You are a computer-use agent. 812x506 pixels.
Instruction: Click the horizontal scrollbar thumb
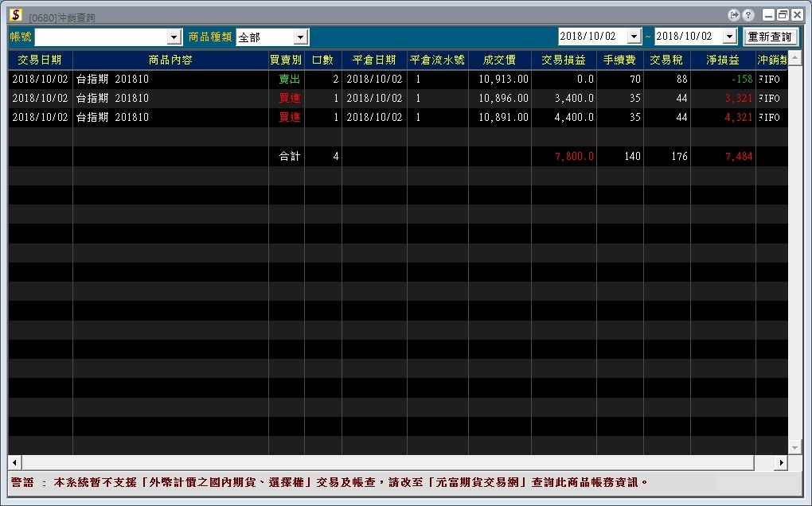388,462
